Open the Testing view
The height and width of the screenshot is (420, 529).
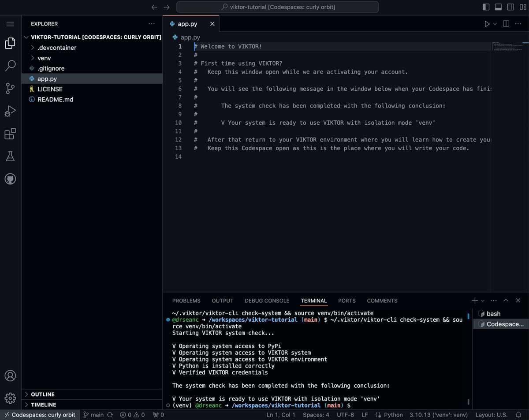(x=10, y=156)
